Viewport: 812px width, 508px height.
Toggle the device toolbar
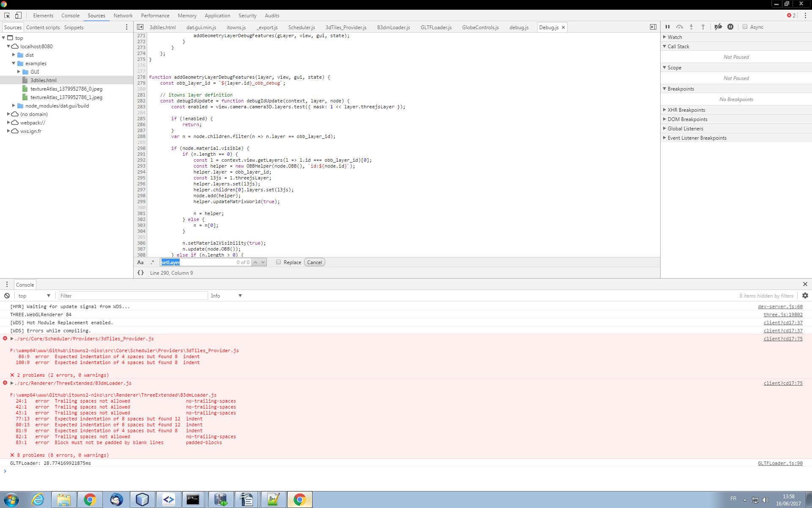tap(18, 15)
